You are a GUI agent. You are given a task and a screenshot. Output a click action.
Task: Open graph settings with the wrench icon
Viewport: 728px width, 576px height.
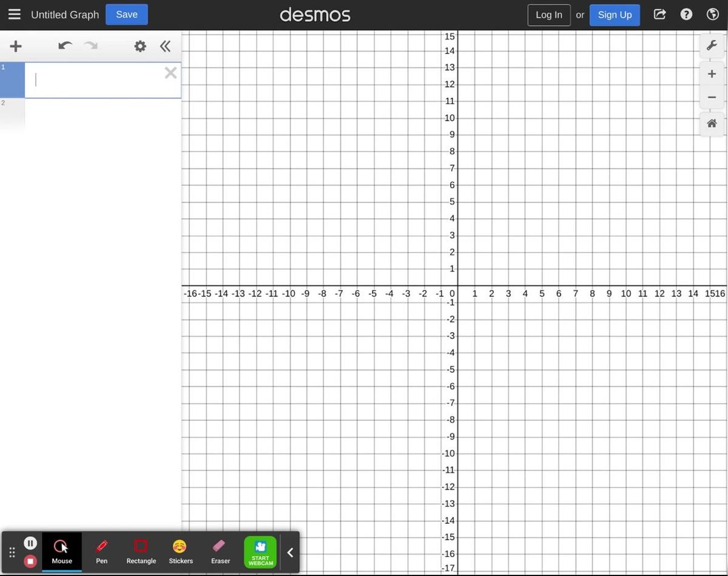pyautogui.click(x=712, y=44)
